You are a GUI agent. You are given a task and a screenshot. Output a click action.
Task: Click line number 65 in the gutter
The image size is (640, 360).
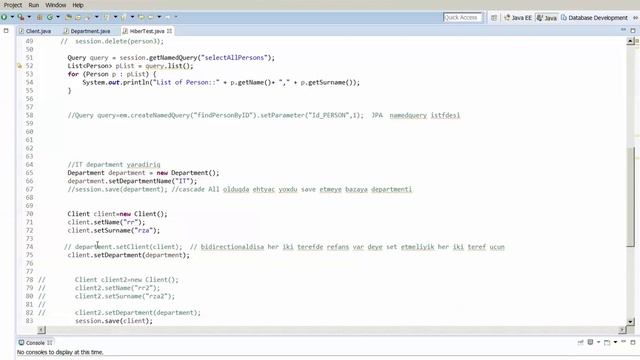click(29, 173)
